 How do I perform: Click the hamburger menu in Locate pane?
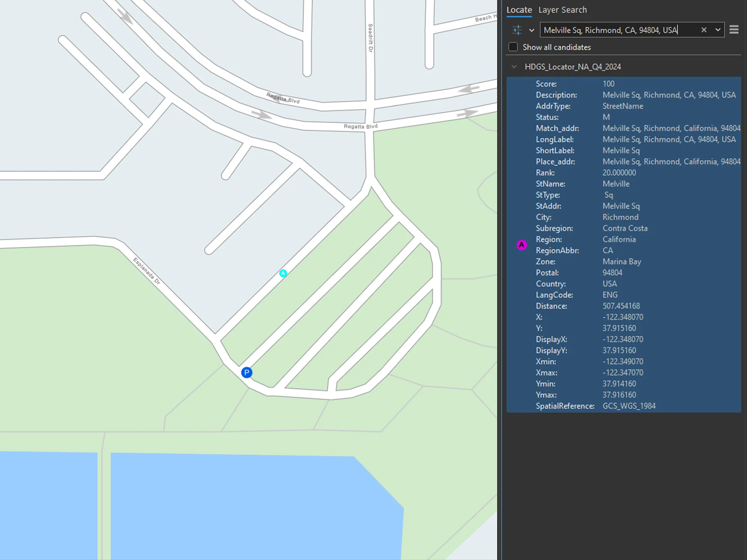click(x=734, y=30)
